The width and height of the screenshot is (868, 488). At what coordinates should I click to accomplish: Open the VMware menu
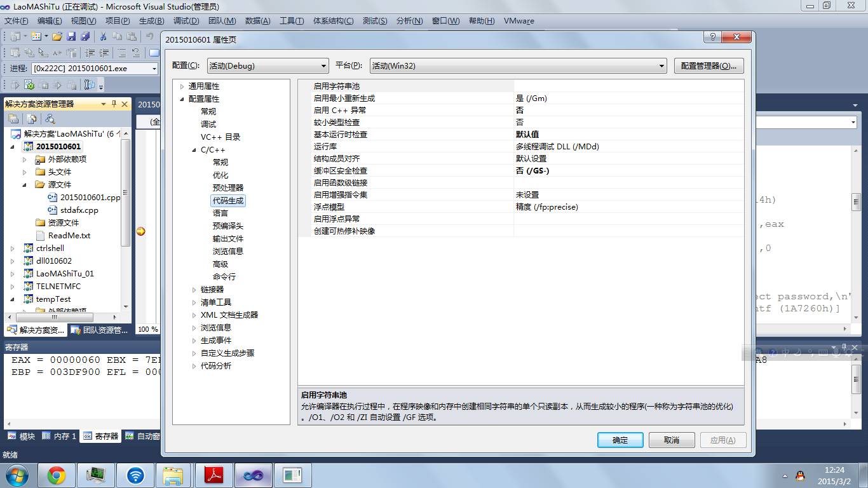(x=519, y=21)
